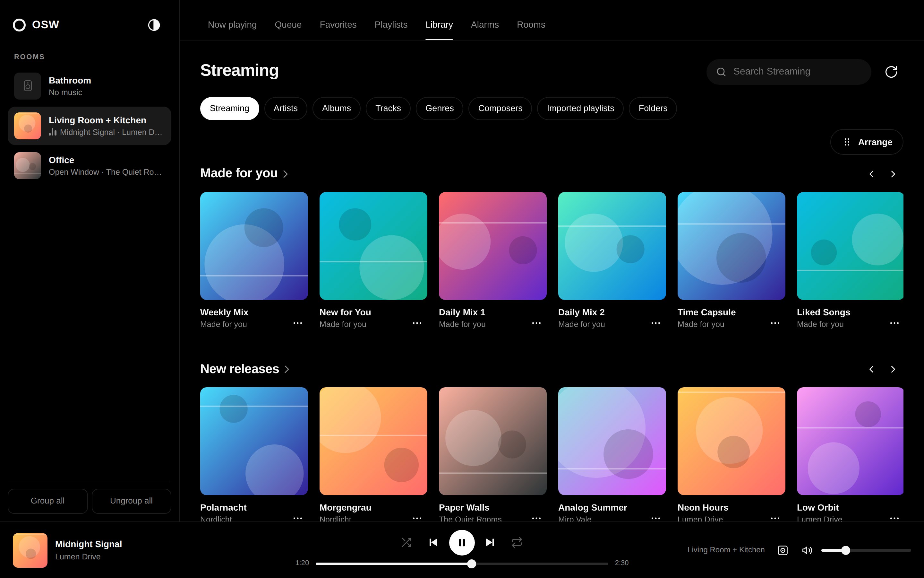Mute the volume speaker icon
Screen dimensions: 924x578
click(807, 550)
